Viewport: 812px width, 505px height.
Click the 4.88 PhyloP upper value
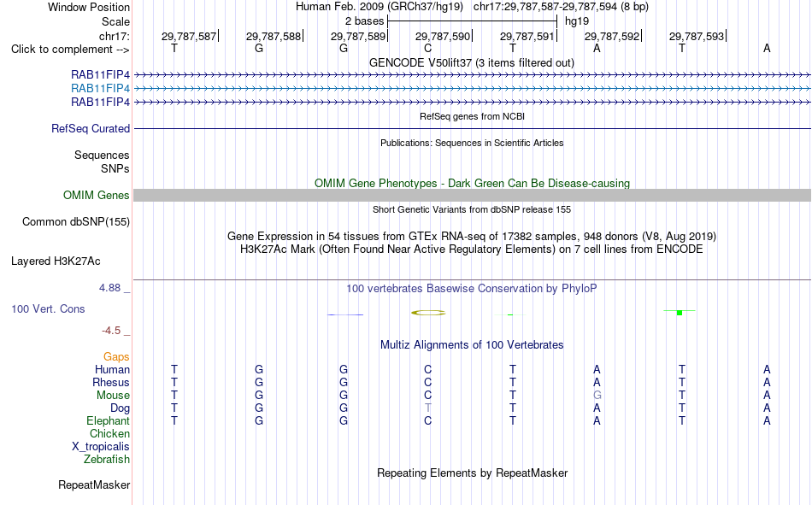point(109,288)
